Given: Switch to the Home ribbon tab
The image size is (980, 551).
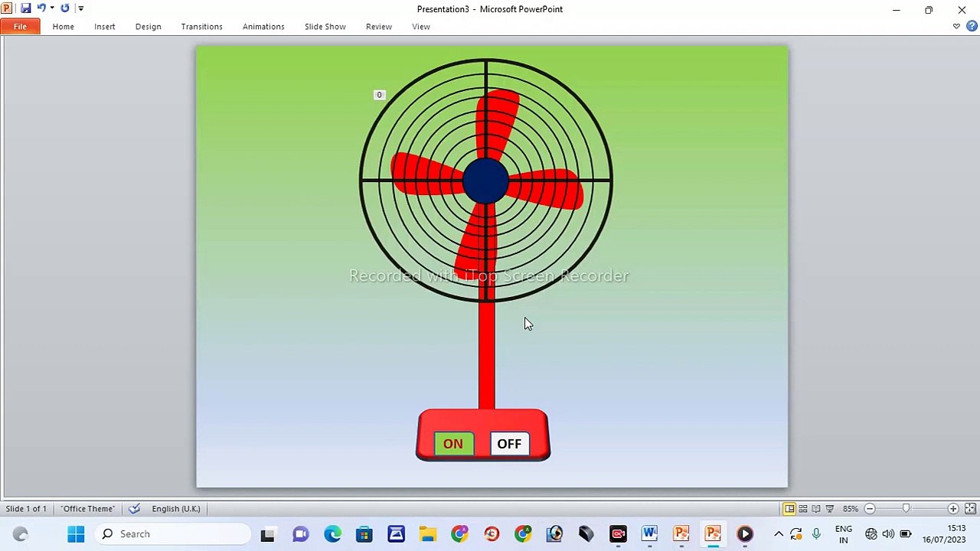Looking at the screenshot, I should tap(64, 27).
